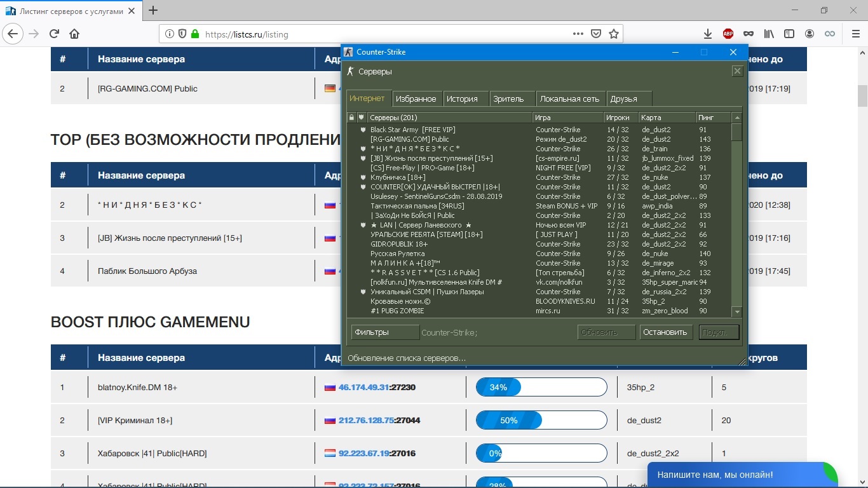
Task: Select the #1 PUBG ZOMBIE server row
Action: tap(539, 311)
